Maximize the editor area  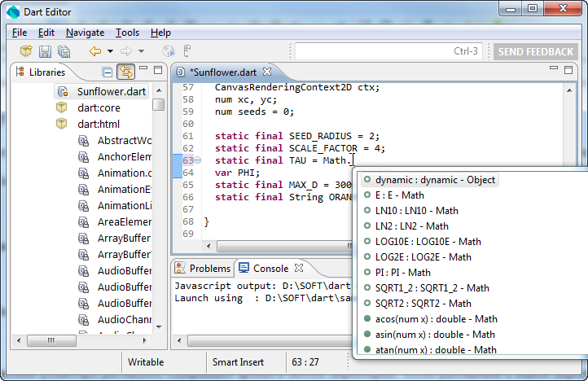pos(568,70)
